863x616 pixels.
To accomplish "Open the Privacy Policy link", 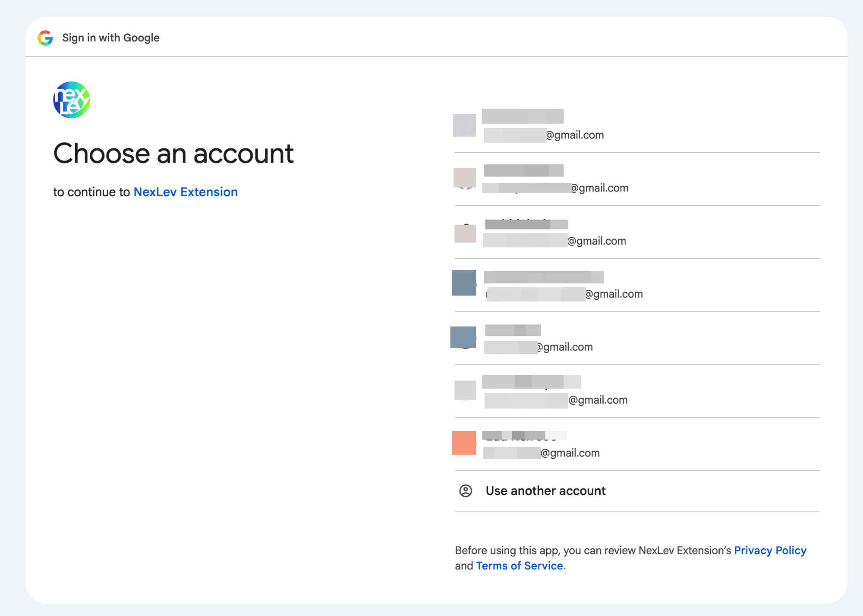I will coord(770,550).
